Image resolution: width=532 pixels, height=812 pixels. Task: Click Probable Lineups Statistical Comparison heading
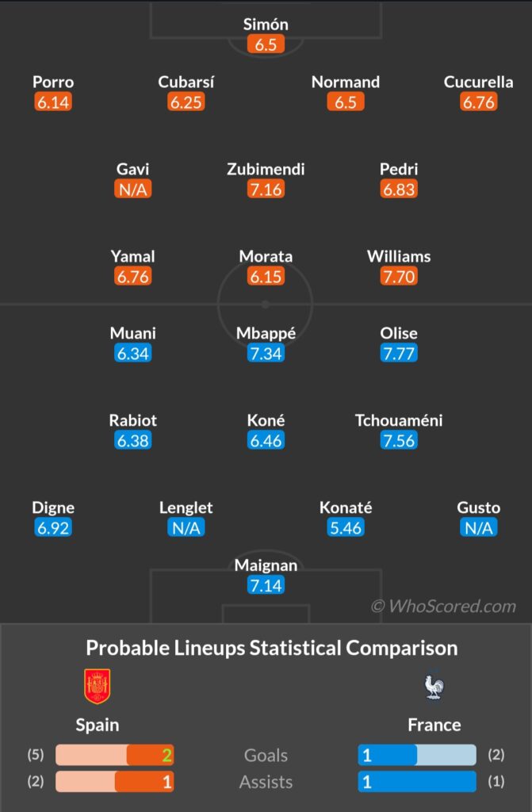[x=272, y=649]
